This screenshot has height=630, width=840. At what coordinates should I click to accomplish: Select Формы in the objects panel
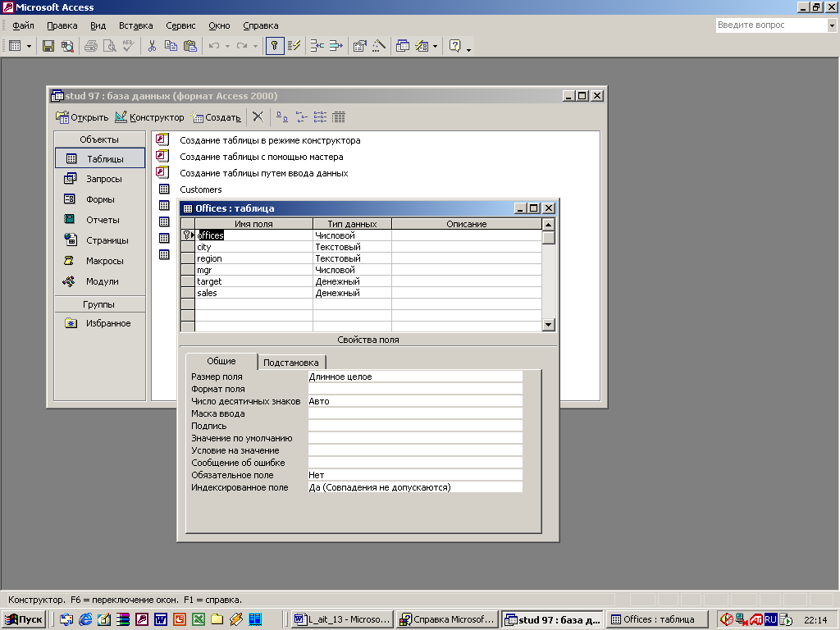tap(99, 199)
